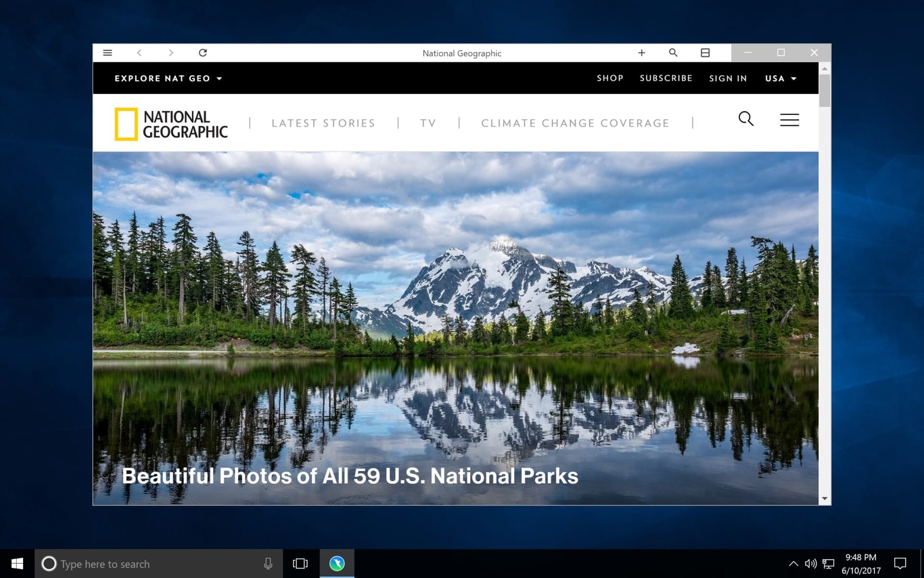This screenshot has width=924, height=578.
Task: Click the SUBSCRIBE link
Action: (x=666, y=78)
